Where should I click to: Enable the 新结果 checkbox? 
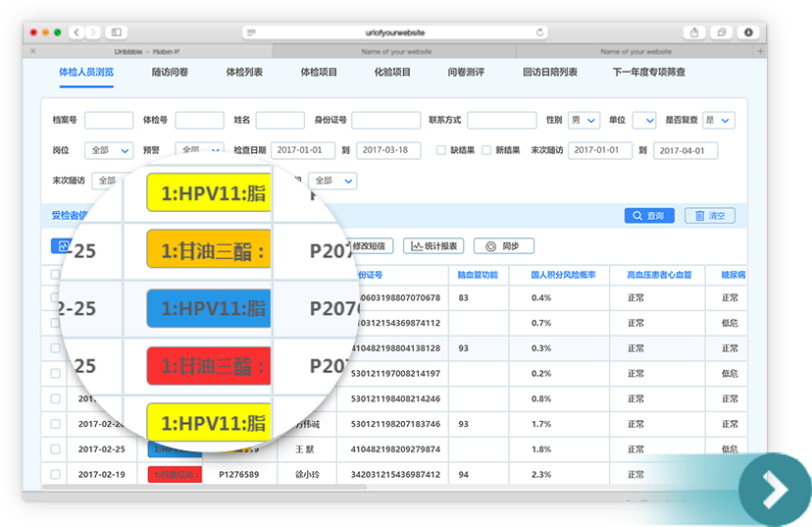(486, 150)
